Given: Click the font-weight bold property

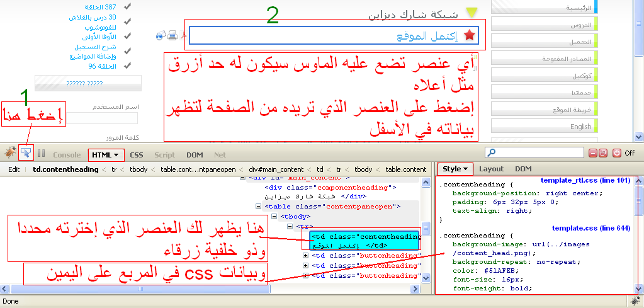Looking at the screenshot, I should (x=492, y=288).
